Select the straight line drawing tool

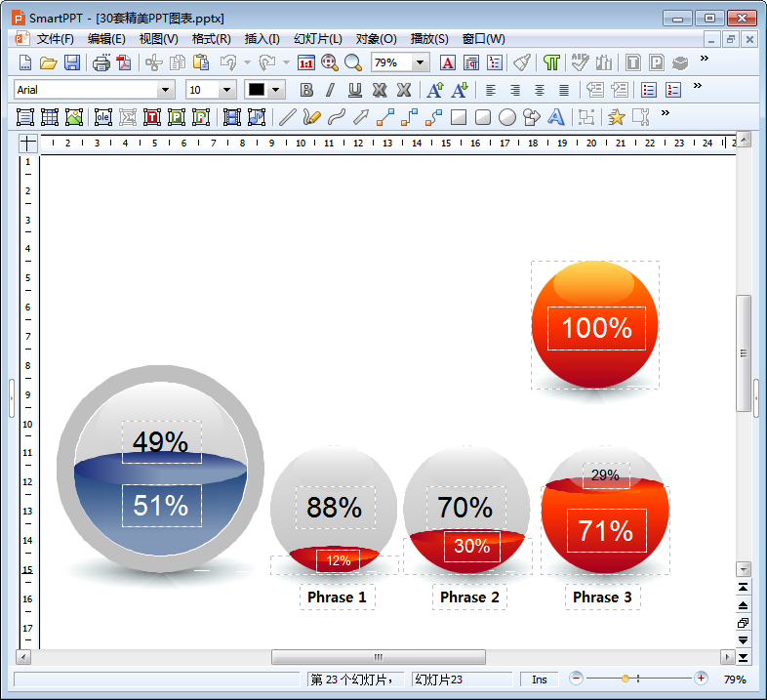[x=288, y=117]
